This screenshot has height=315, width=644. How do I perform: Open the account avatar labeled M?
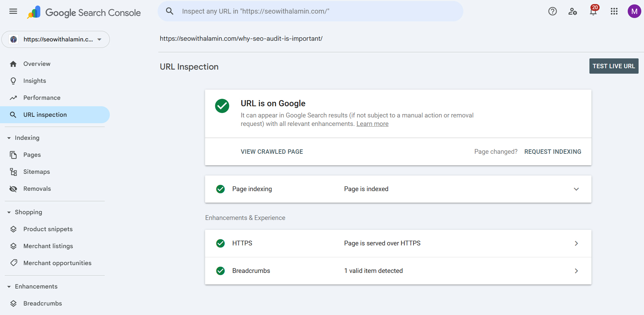(x=634, y=12)
